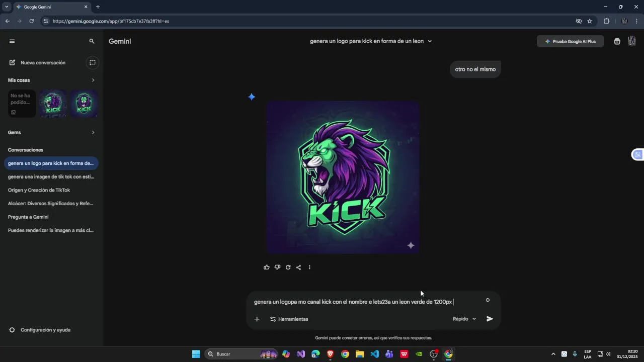Open the taskbar clock and date
This screenshot has height=362, width=644.
pos(628,354)
